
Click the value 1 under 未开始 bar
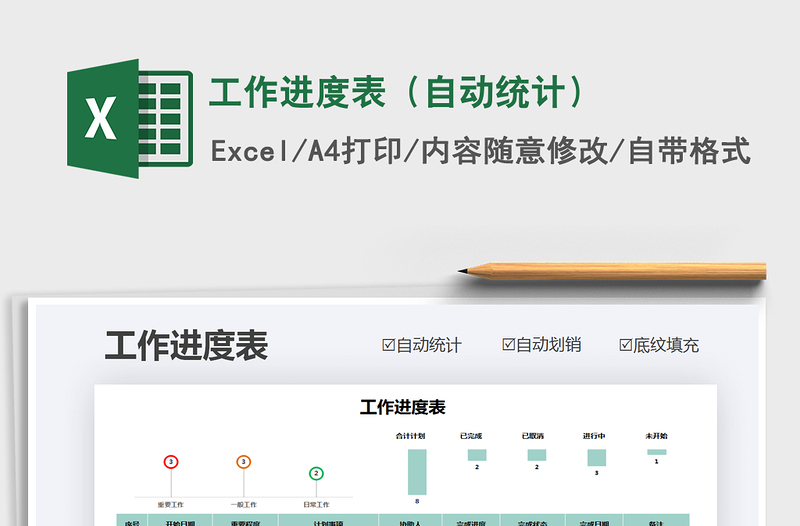[657, 461]
